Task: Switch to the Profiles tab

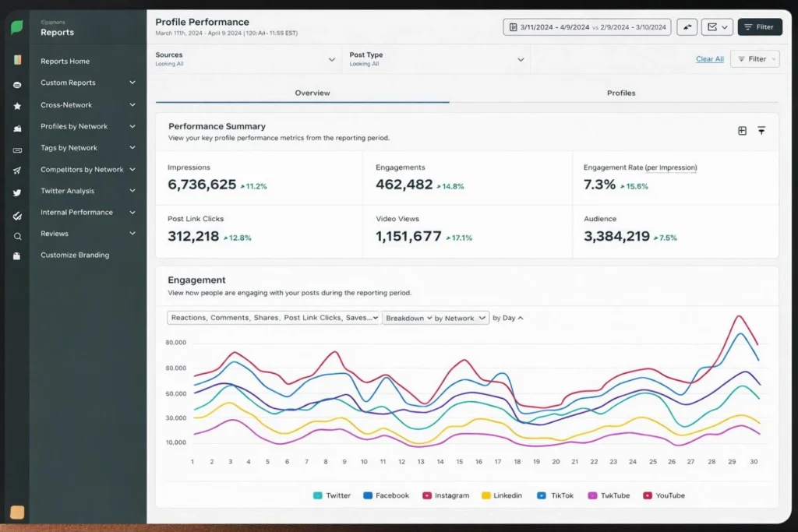Action: click(621, 93)
